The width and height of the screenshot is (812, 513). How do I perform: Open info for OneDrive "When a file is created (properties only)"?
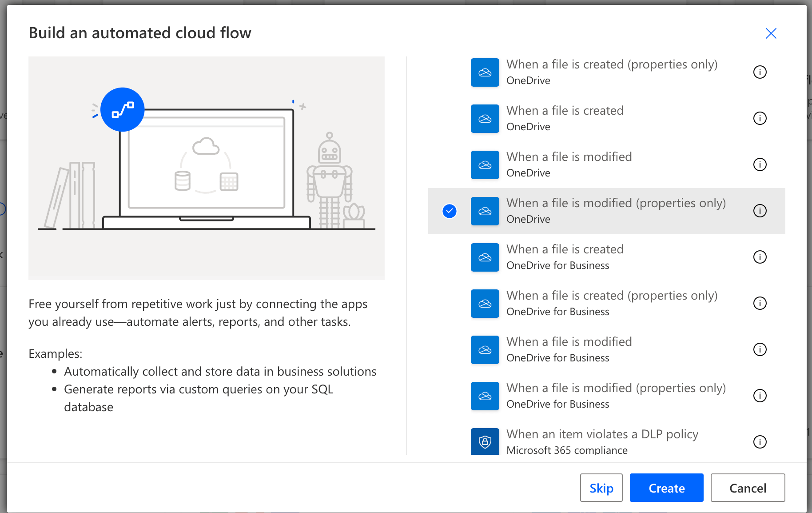click(760, 72)
